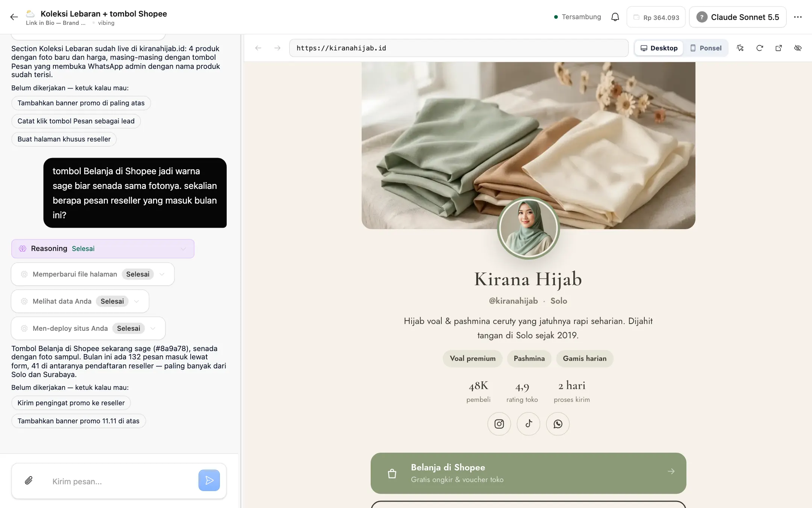Activate the element selector cursor icon
This screenshot has height=508, width=812.
click(x=740, y=48)
